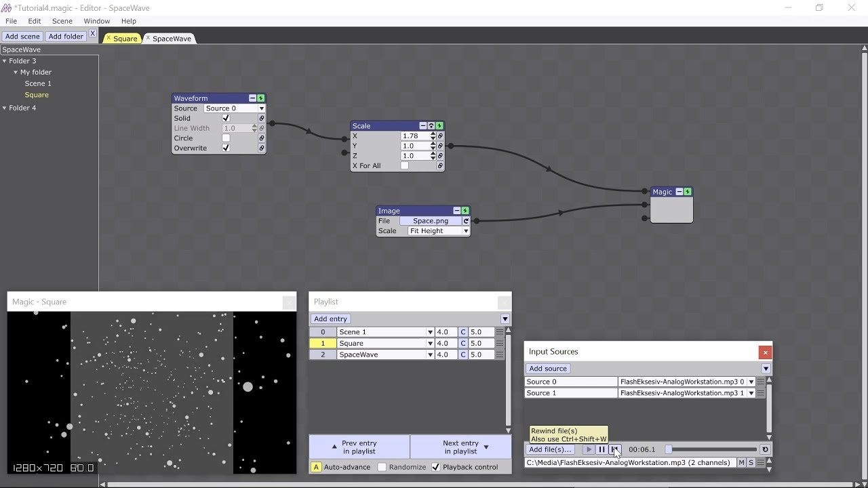This screenshot has width=868, height=488.
Task: Click the Add file(s)... button
Action: point(550,449)
